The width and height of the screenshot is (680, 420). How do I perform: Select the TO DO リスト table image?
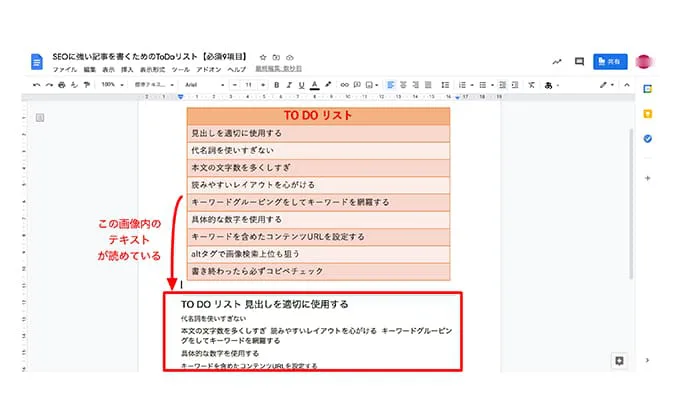point(318,194)
